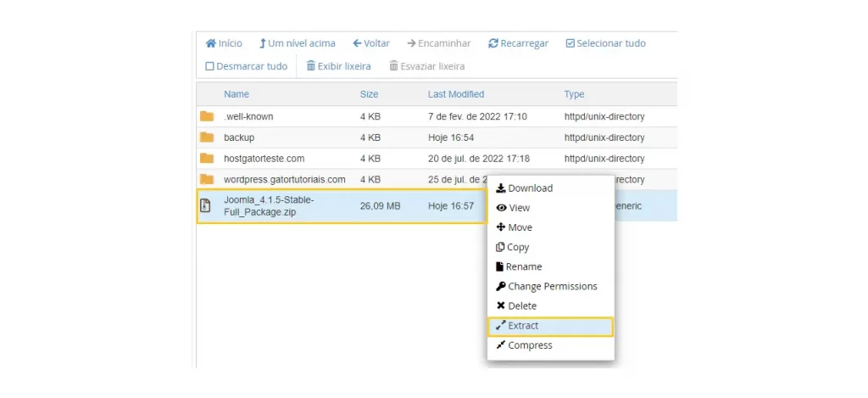
Task: Click the hostgatorteste.com folder icon
Action: coord(207,159)
